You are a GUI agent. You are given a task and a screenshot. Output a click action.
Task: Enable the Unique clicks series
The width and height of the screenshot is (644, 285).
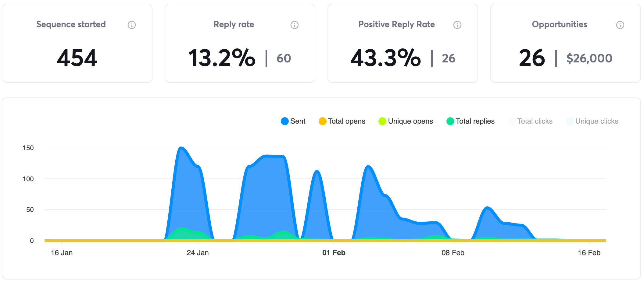click(x=592, y=121)
